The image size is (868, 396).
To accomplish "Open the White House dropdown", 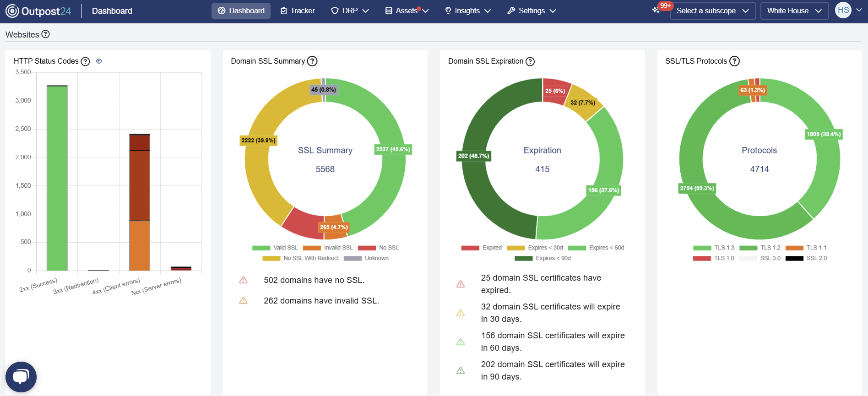I will (x=794, y=11).
